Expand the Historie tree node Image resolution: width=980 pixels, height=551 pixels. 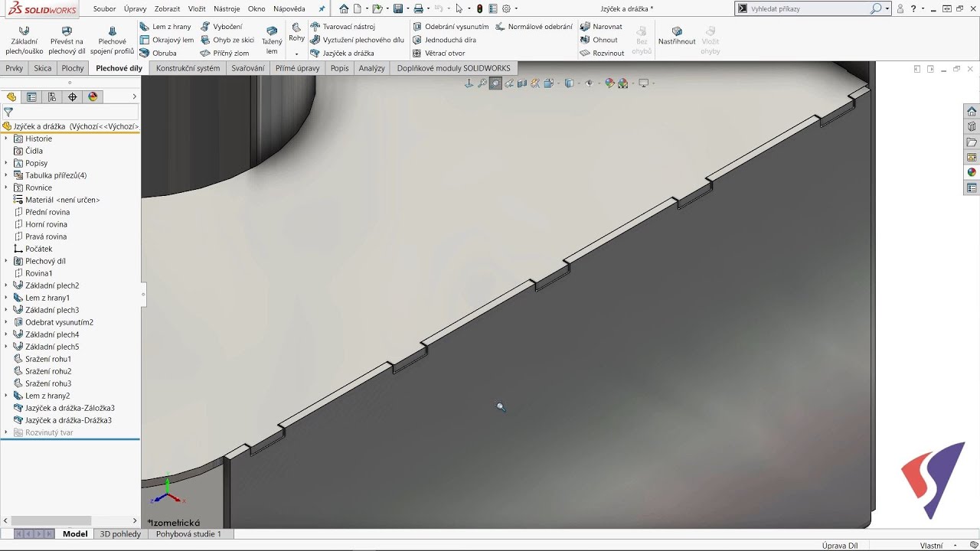coord(6,139)
